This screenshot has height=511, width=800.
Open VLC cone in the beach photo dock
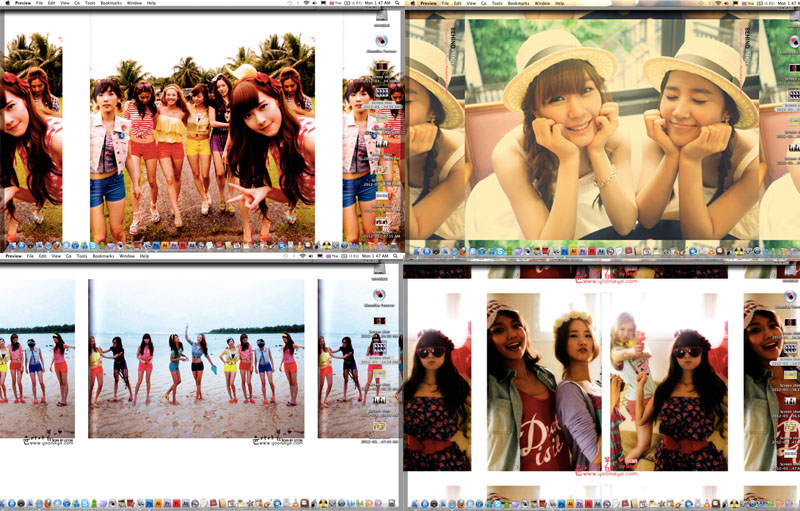(295, 503)
